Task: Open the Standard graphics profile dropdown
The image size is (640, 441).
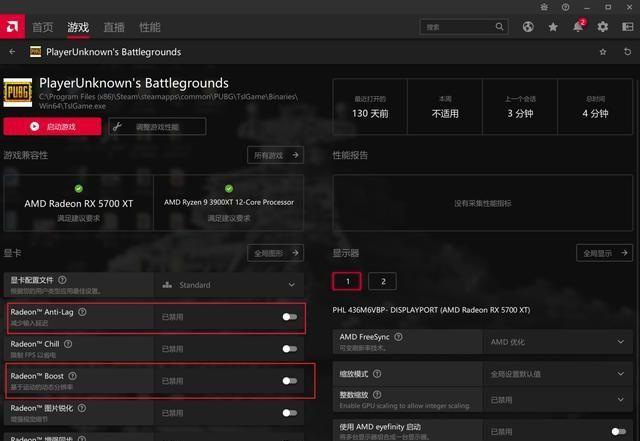Action: [x=229, y=285]
